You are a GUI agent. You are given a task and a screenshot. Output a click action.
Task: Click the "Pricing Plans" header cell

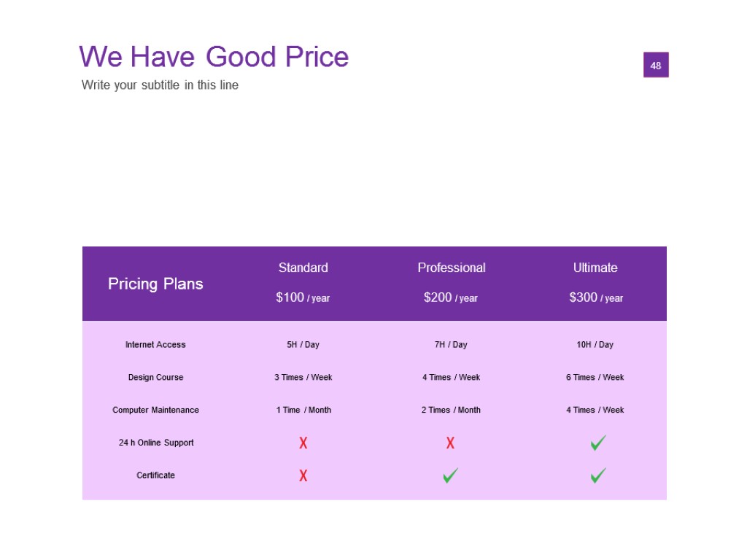(x=155, y=284)
